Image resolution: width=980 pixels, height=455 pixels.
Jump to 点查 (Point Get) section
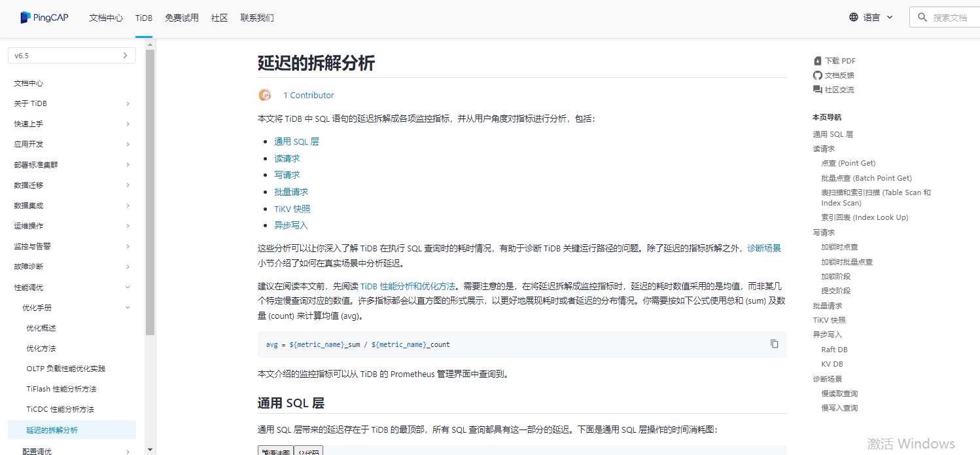click(848, 163)
